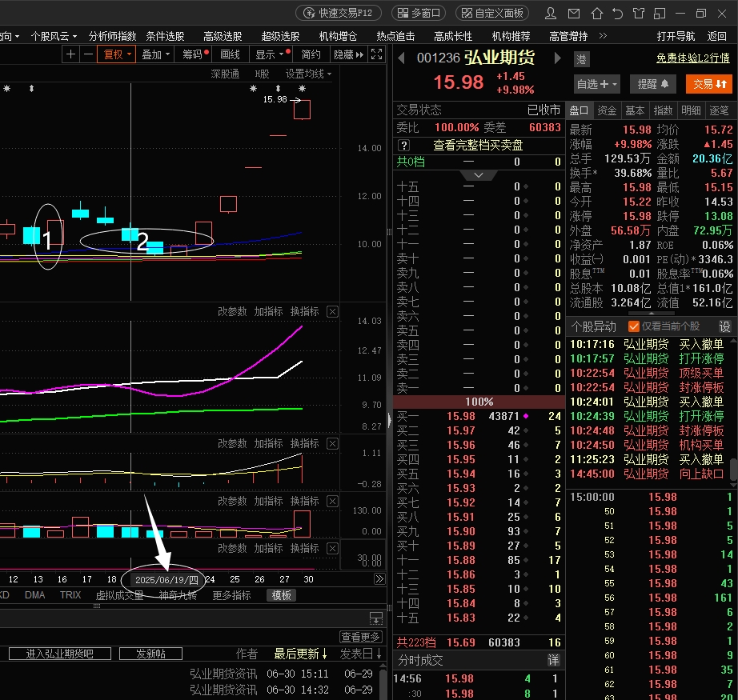The image size is (738, 700).
Task: Open 自选+ dropdown
Action: (596, 85)
